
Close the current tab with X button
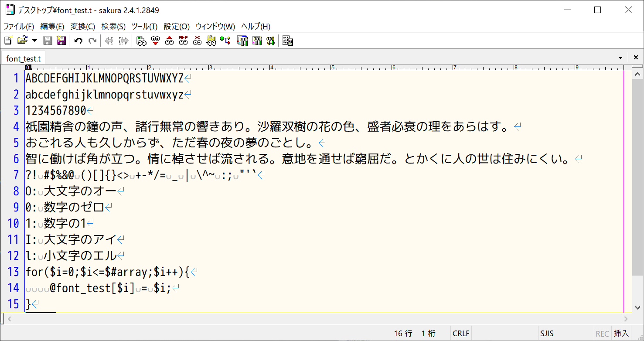click(x=636, y=58)
